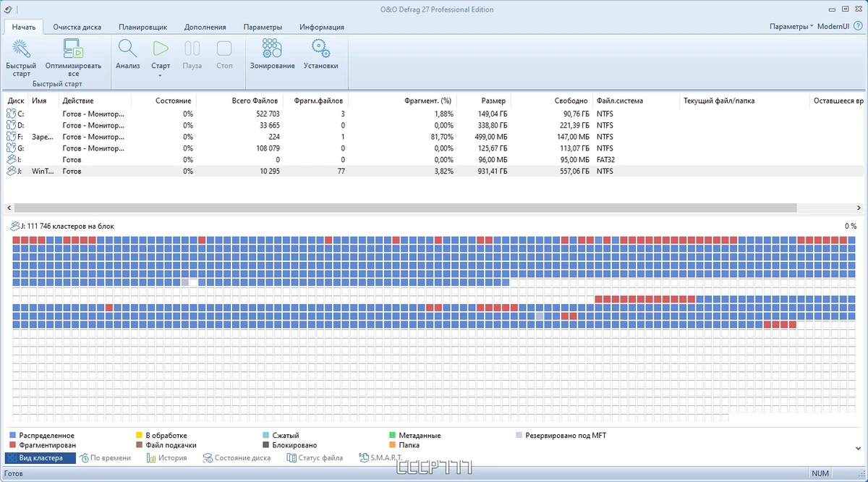Click the Сжатый legend swatch

click(x=265, y=436)
